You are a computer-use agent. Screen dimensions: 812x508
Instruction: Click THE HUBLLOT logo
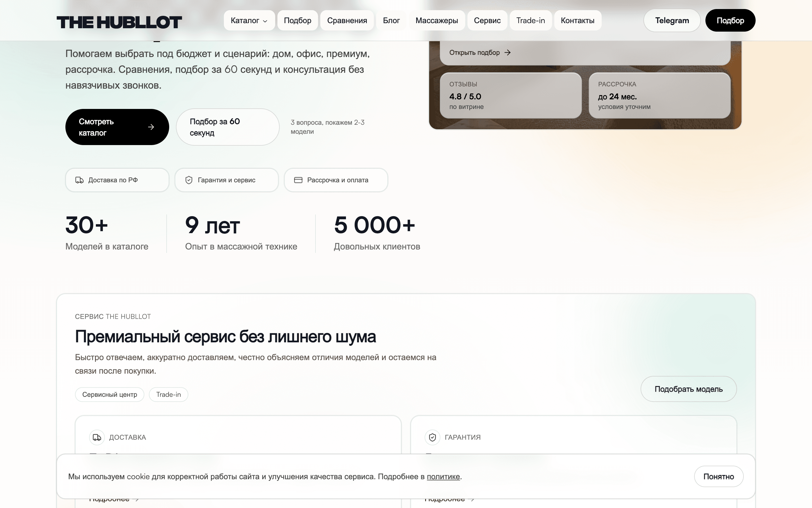pyautogui.click(x=119, y=22)
